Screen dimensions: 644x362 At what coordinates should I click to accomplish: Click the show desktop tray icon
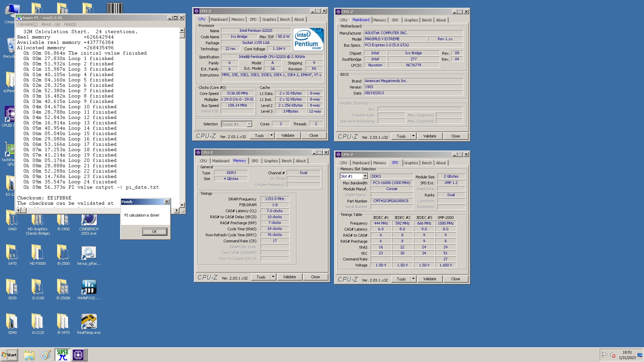[640, 355]
